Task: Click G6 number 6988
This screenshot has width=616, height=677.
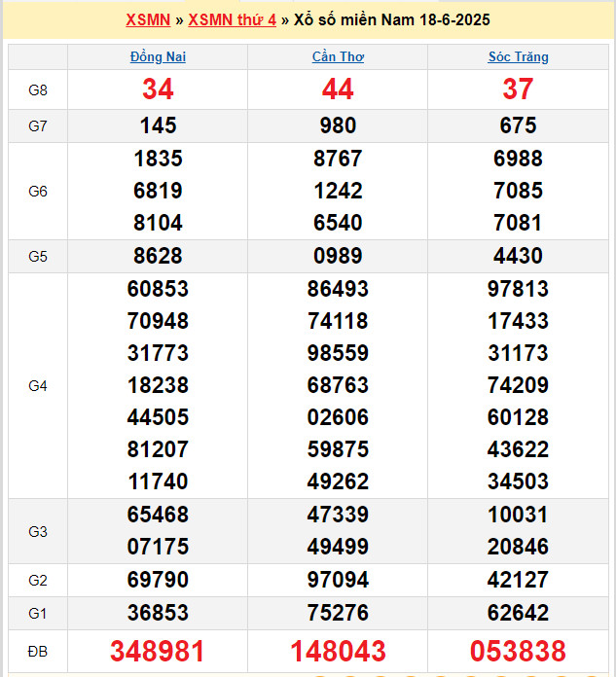Action: (x=518, y=159)
